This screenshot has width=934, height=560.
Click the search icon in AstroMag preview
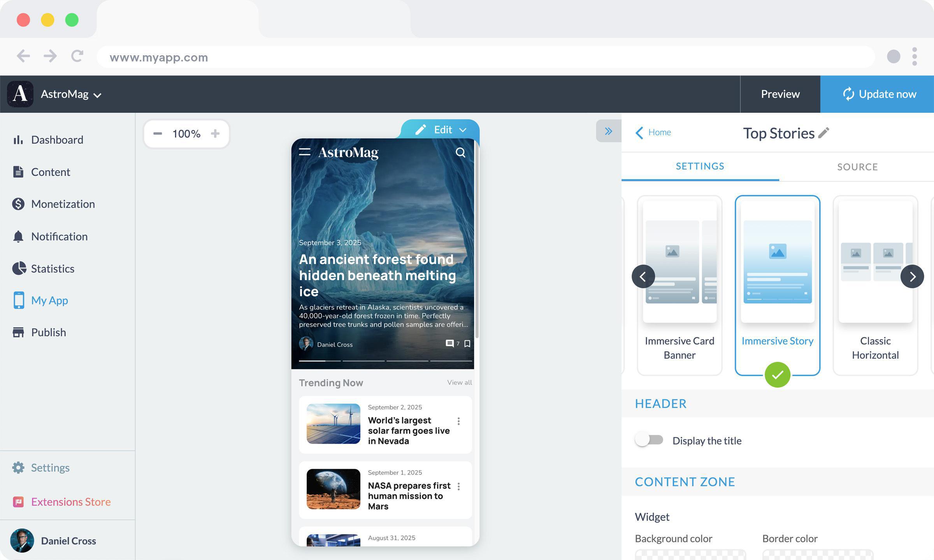click(460, 152)
